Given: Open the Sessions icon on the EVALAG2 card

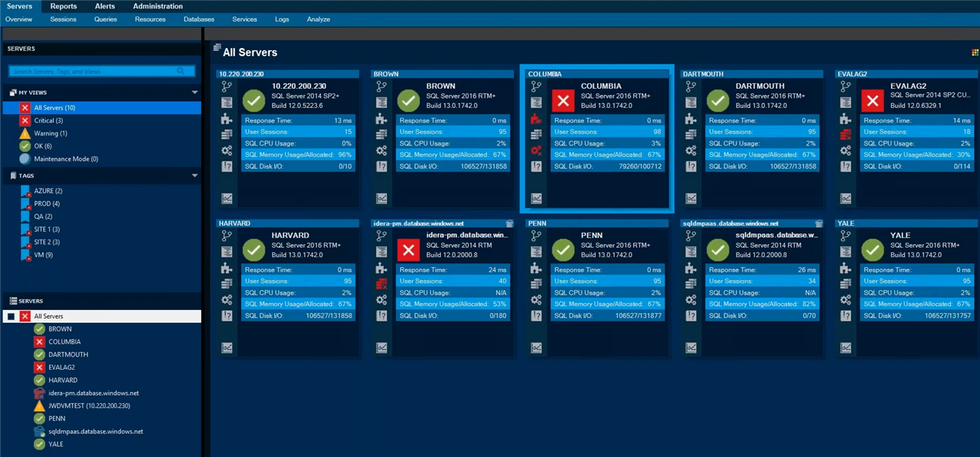Looking at the screenshot, I should (845, 87).
